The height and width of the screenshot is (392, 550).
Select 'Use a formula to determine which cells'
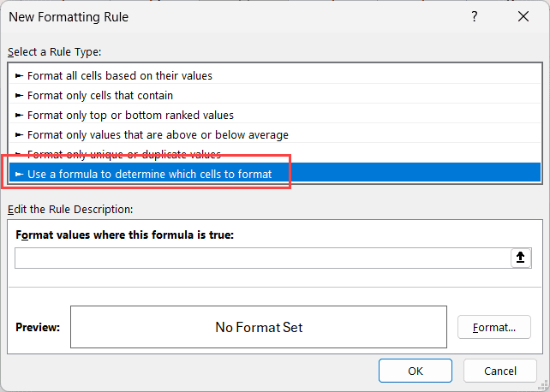150,174
